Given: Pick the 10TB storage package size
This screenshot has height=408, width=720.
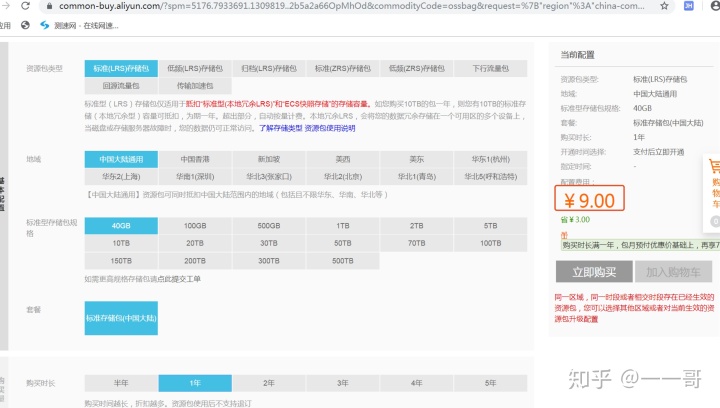Looking at the screenshot, I should pyautogui.click(x=121, y=243).
